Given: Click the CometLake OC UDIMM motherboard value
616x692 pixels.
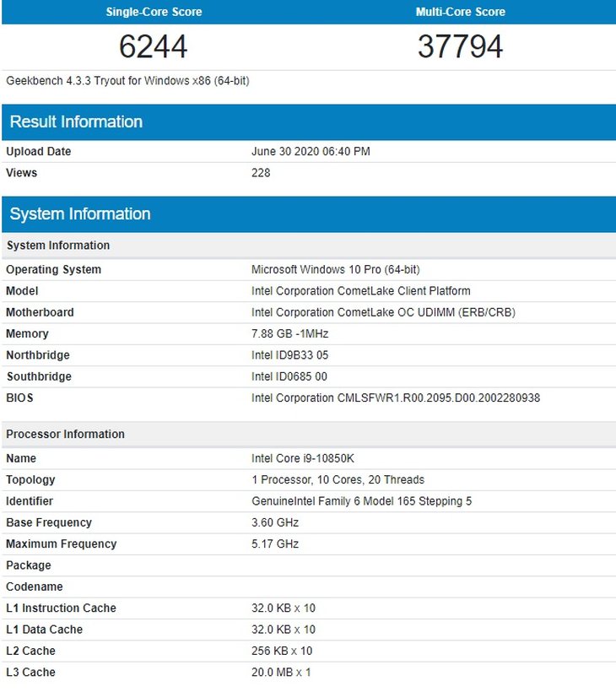Looking at the screenshot, I should [383, 312].
